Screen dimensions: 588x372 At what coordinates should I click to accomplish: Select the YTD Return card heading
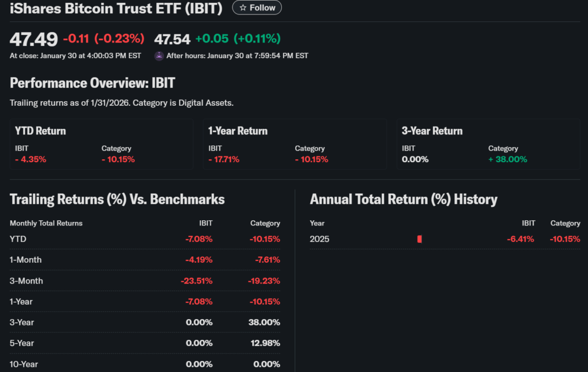(x=40, y=131)
